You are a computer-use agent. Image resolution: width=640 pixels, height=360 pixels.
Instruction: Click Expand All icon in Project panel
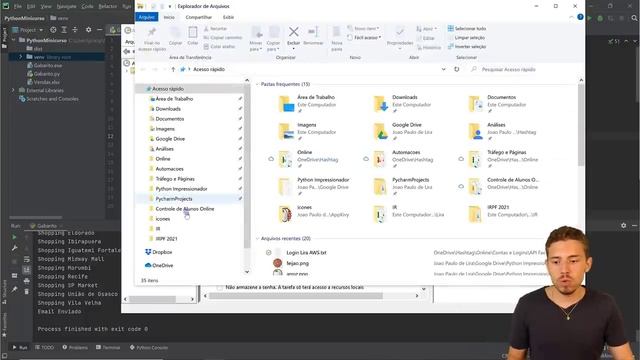(x=64, y=30)
